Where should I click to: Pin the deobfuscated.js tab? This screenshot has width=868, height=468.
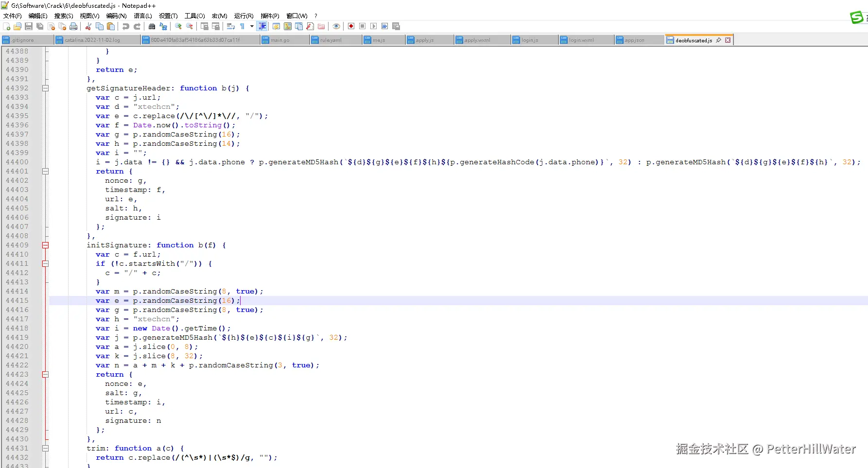[x=719, y=40]
